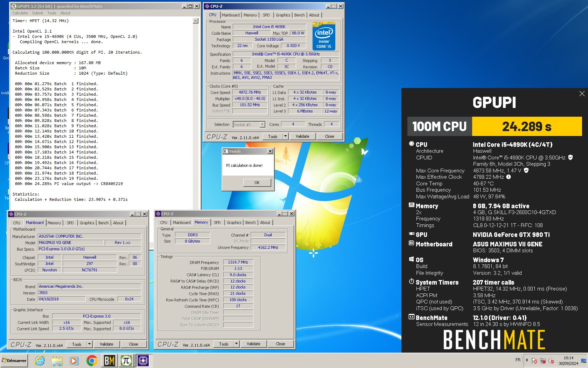Image resolution: width=588 pixels, height=368 pixels.
Task: Open Windows Explorer folder icon in taskbar
Action: (x=57, y=360)
